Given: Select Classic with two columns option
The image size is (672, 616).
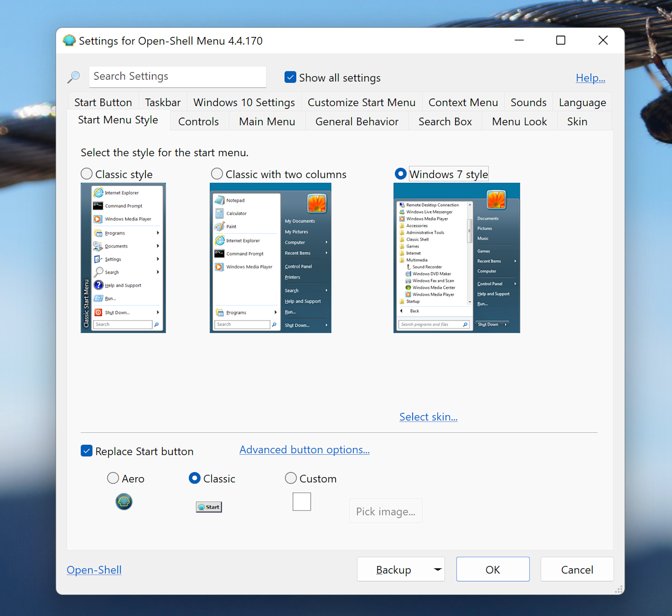Looking at the screenshot, I should coord(217,174).
